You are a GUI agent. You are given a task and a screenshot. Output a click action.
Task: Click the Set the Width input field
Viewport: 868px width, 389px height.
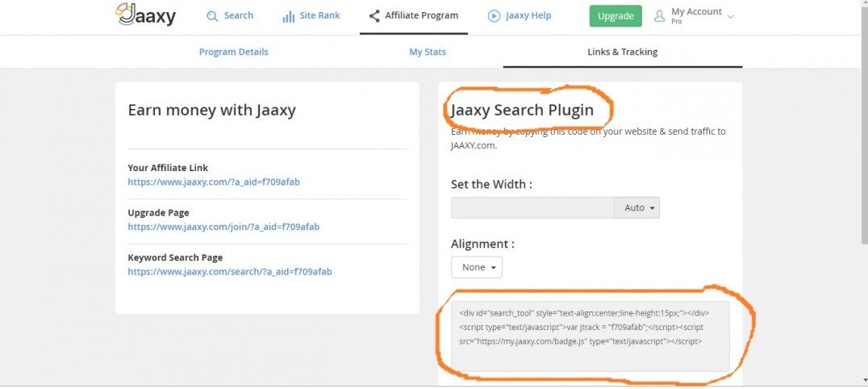(532, 207)
